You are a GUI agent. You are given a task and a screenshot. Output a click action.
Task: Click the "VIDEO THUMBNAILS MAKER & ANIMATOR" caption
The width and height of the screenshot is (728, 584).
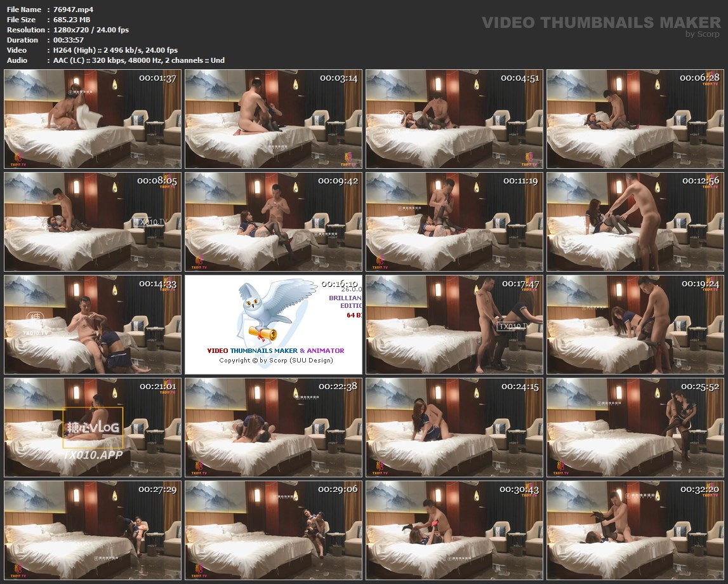pos(275,350)
